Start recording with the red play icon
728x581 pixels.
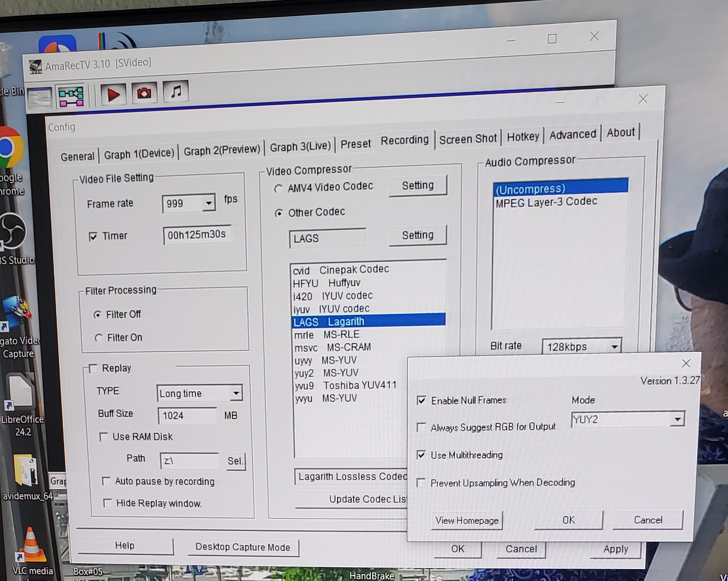point(113,95)
